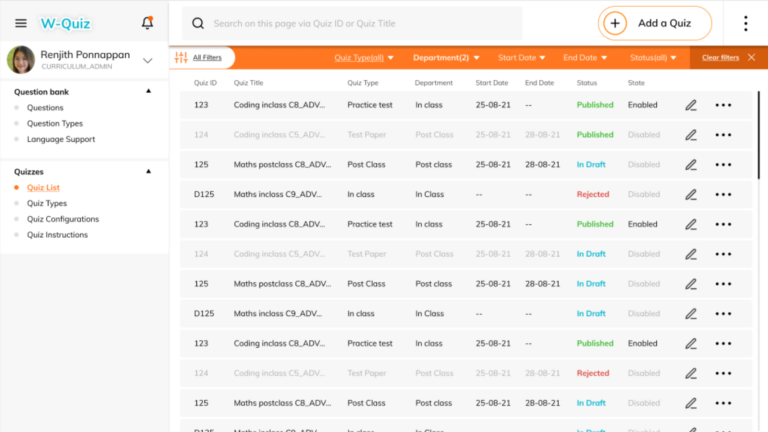Viewport: 768px width, 432px height.
Task: Open Quiz Types in the sidebar
Action: click(x=47, y=203)
